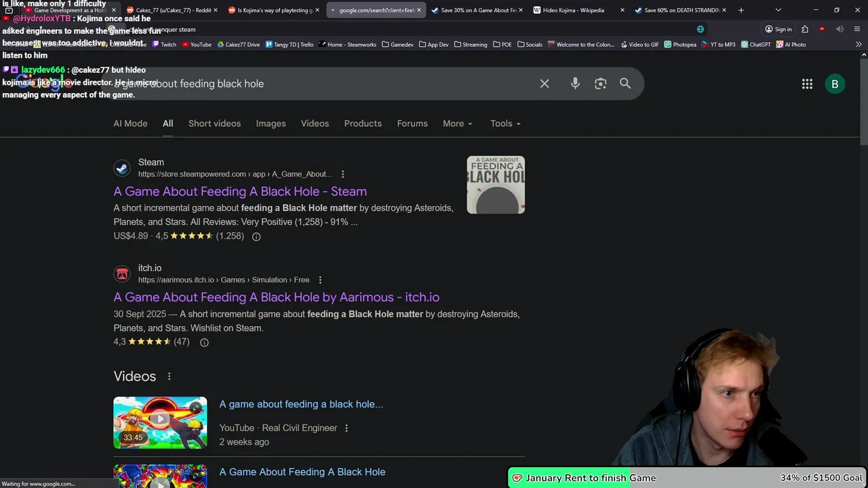868x488 pixels.
Task: Open the Video to GIF bookmark
Action: coord(639,45)
